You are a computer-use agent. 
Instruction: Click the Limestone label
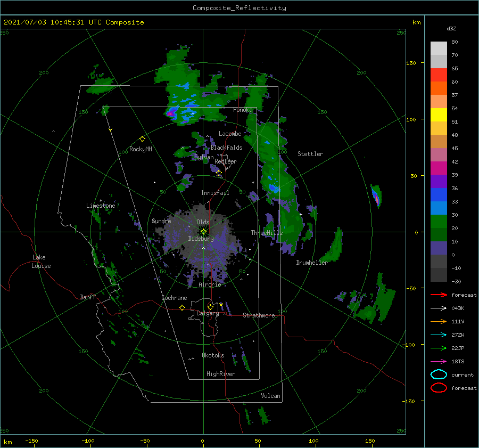tap(101, 206)
